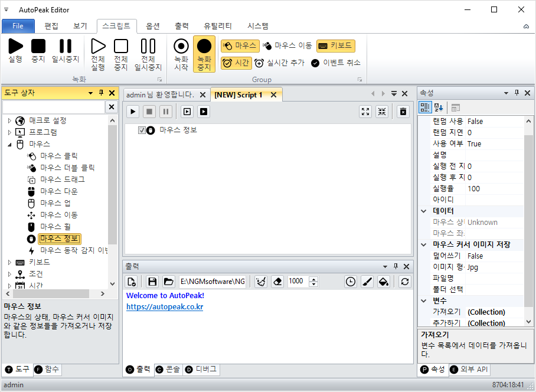Screen dimensions: 536x392
Task: Select 마우스 클릭 tool
Action: [59, 156]
